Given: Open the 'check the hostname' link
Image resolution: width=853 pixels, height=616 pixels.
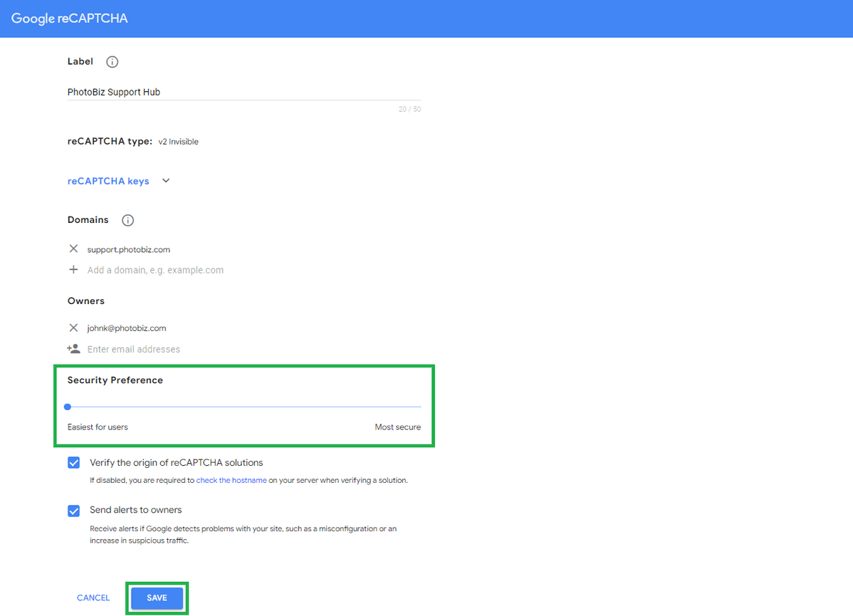Looking at the screenshot, I should pyautogui.click(x=231, y=481).
